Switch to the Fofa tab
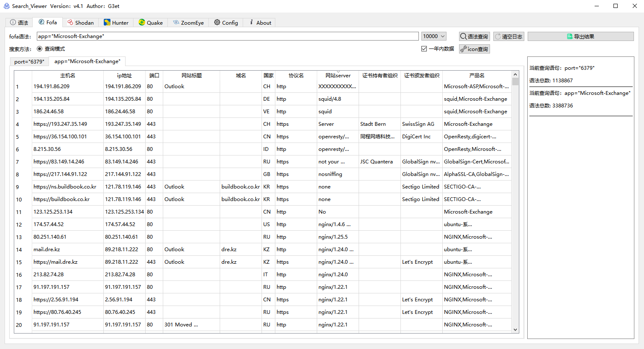The width and height of the screenshot is (644, 349). point(48,22)
